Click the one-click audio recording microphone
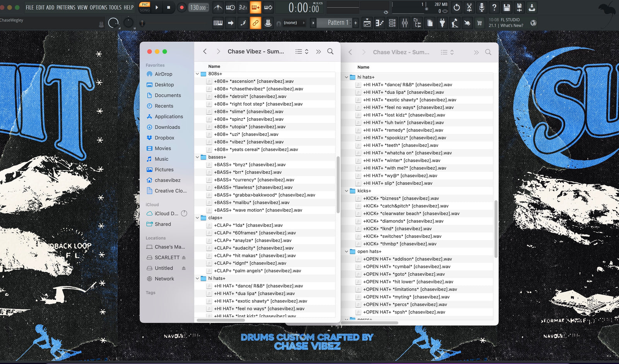The image size is (619, 364). pos(482,7)
